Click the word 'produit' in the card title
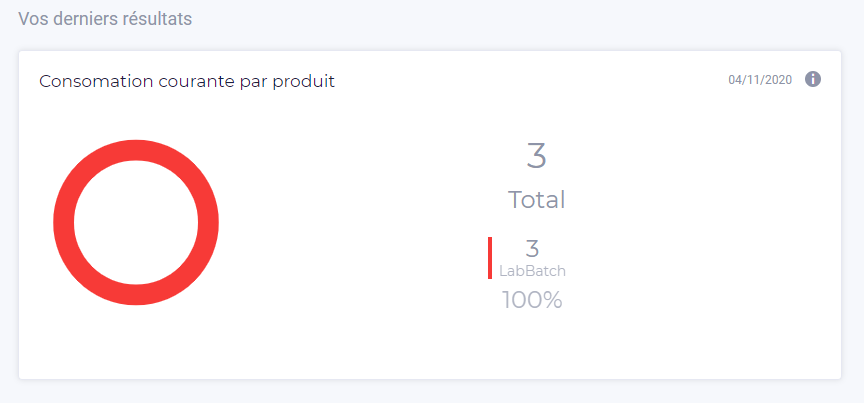Image resolution: width=864 pixels, height=403 pixels. (304, 82)
